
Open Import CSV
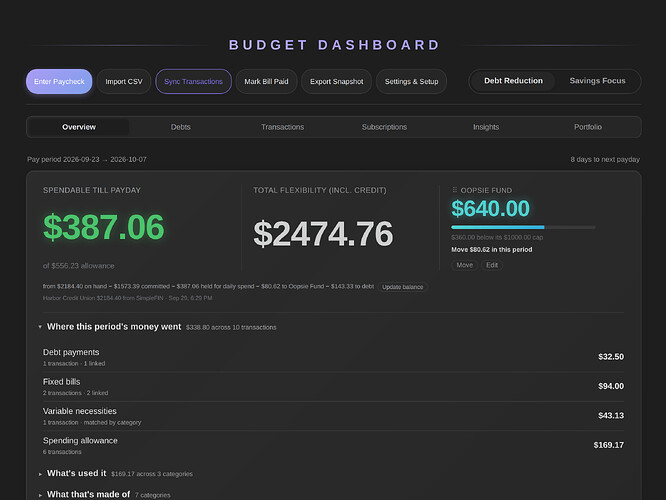(x=124, y=81)
